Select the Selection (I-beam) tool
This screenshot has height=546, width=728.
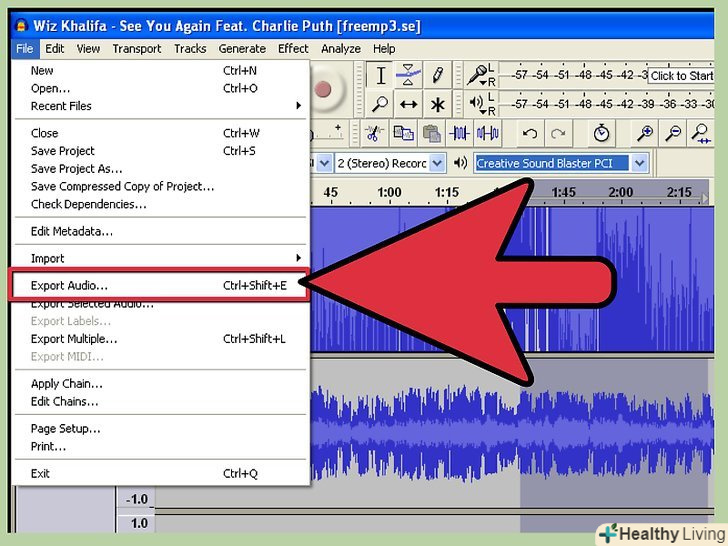380,75
